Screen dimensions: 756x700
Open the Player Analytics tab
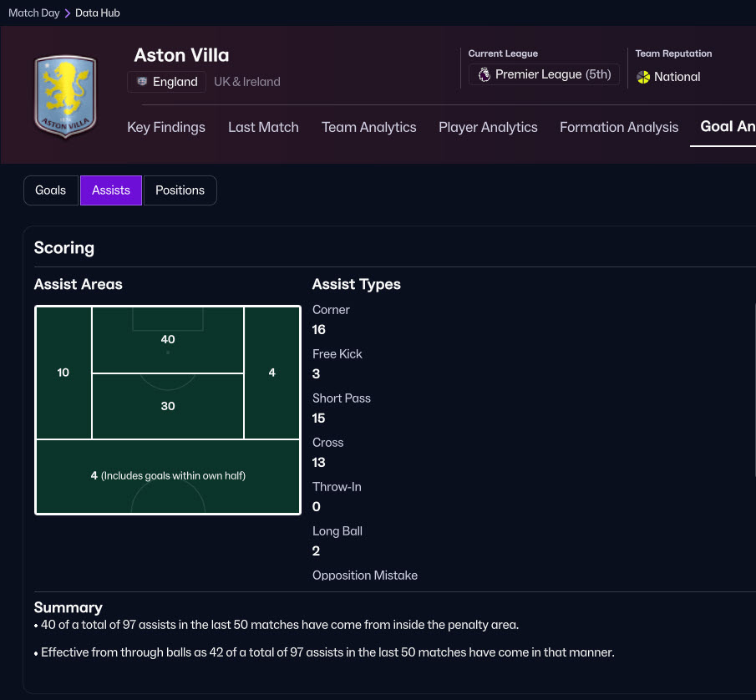click(x=488, y=128)
